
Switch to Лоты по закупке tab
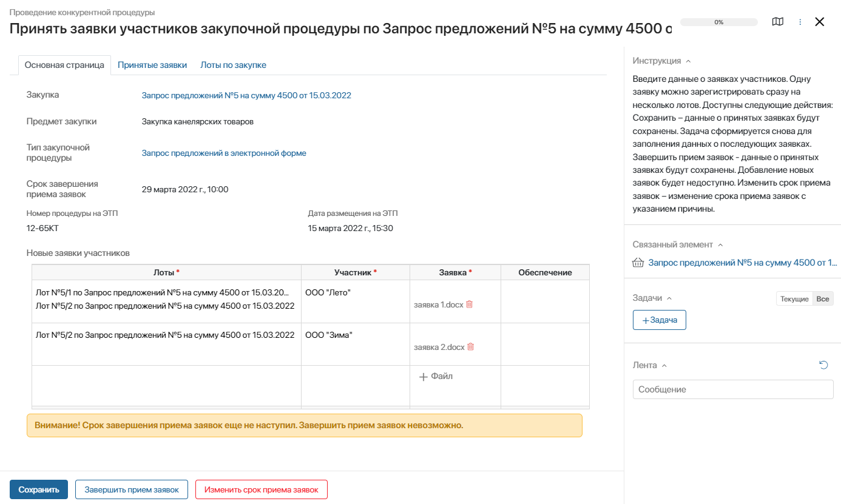click(233, 65)
